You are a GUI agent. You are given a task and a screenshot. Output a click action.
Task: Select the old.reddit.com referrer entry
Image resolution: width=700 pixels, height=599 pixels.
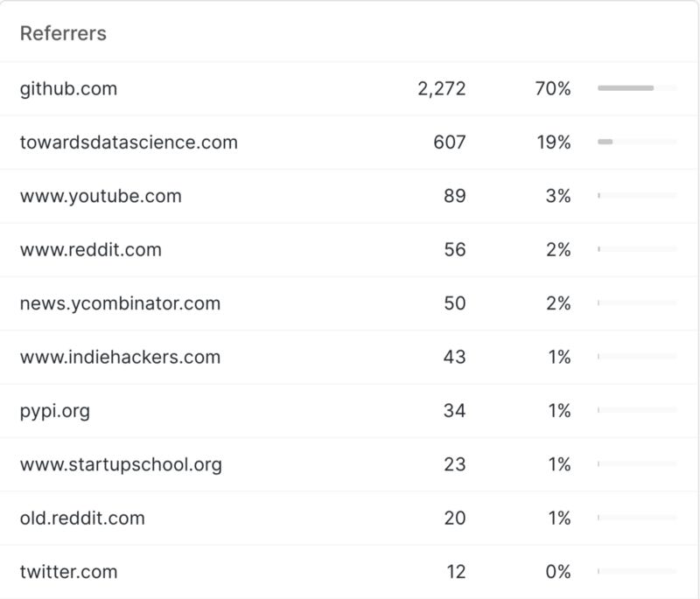click(81, 518)
